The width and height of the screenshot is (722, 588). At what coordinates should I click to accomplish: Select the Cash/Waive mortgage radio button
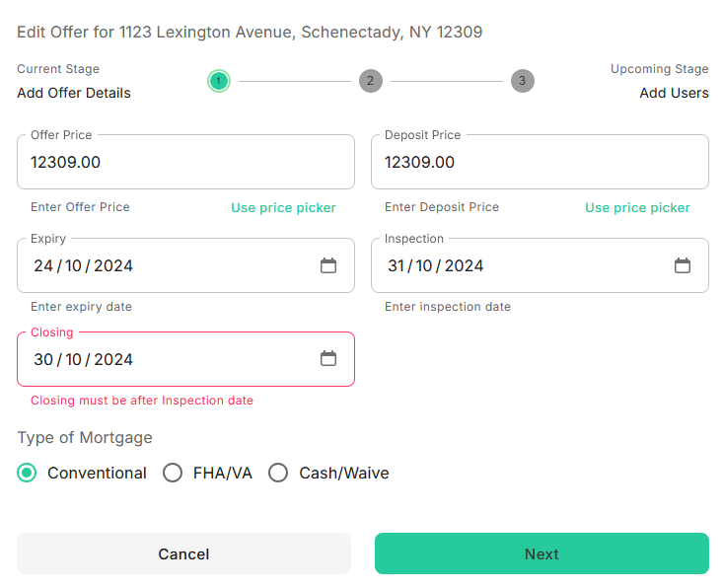[x=279, y=473]
